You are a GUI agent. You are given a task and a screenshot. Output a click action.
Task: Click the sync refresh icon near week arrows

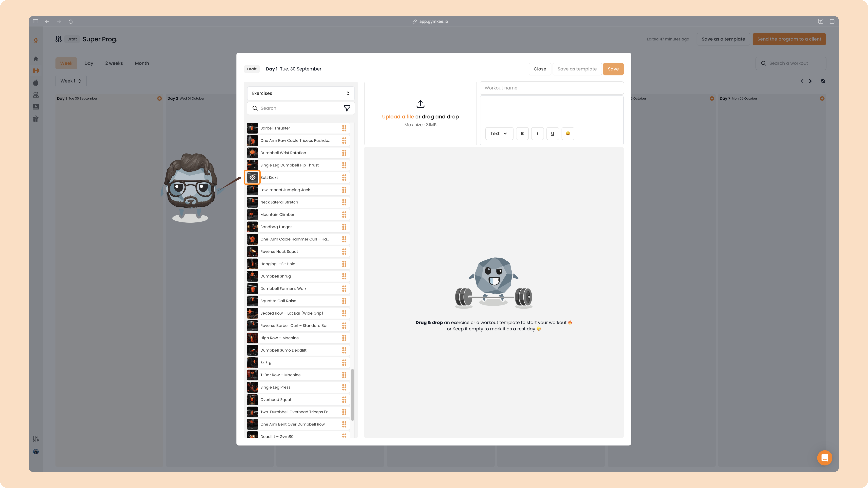pyautogui.click(x=823, y=81)
